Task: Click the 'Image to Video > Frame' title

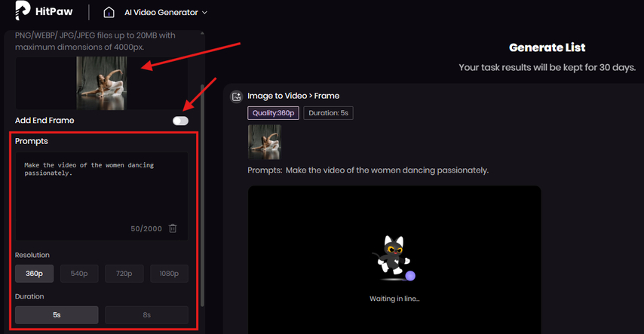Action: (x=293, y=96)
